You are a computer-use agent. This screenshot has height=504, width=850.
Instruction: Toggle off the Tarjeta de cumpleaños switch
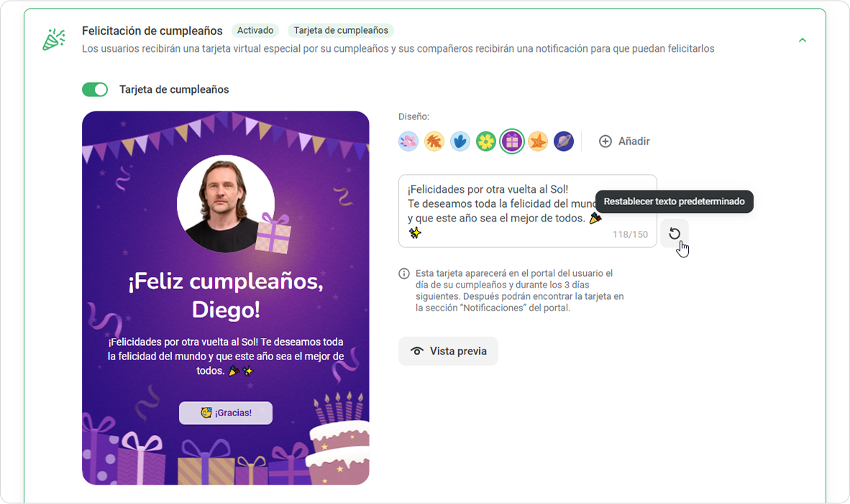[95, 89]
